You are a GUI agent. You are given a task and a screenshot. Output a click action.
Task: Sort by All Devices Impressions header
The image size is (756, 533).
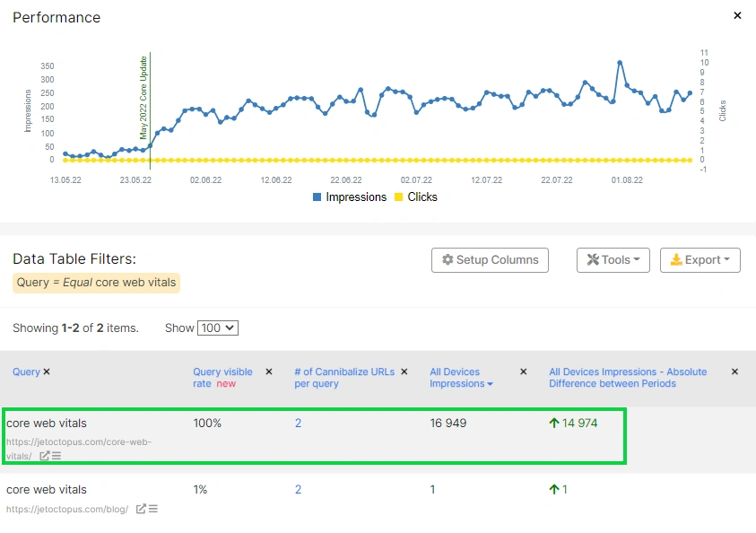click(457, 377)
